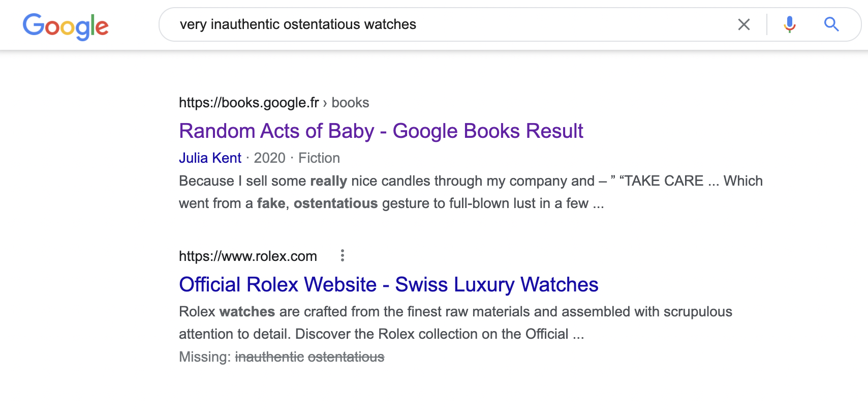Image resolution: width=868 pixels, height=412 pixels.
Task: Follow the Julia Kent author link
Action: (210, 158)
